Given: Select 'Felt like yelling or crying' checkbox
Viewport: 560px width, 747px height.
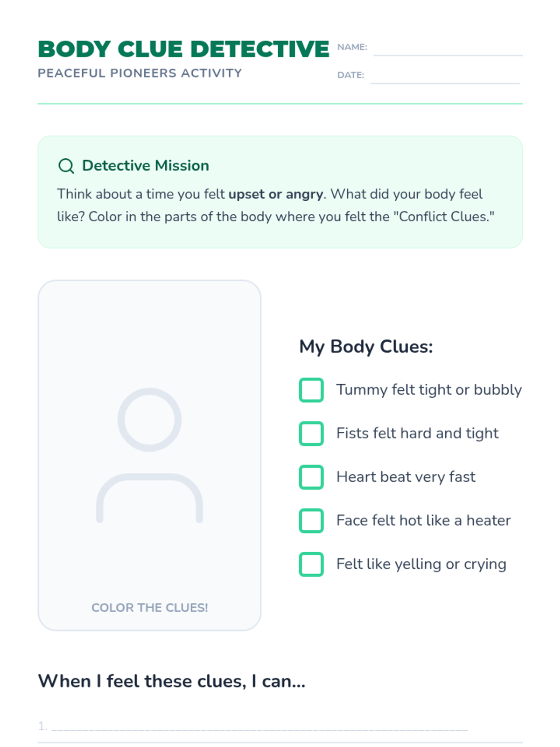Looking at the screenshot, I should 311,564.
